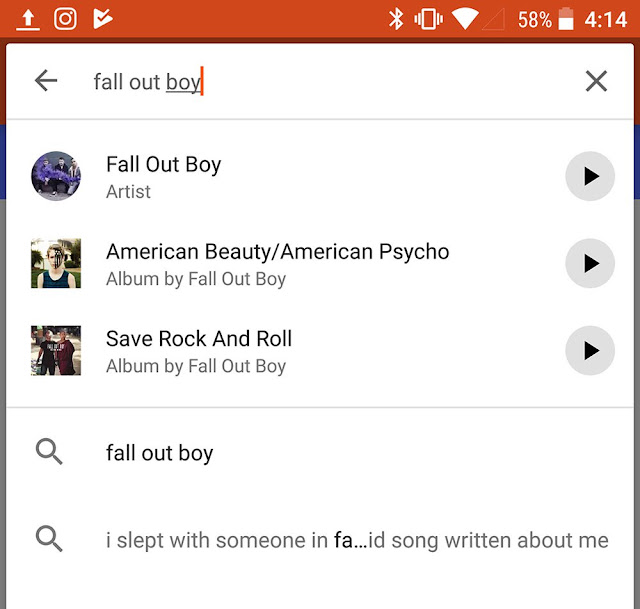Select American Beauty/American Psycho album title
The height and width of the screenshot is (609, 640).
[277, 252]
